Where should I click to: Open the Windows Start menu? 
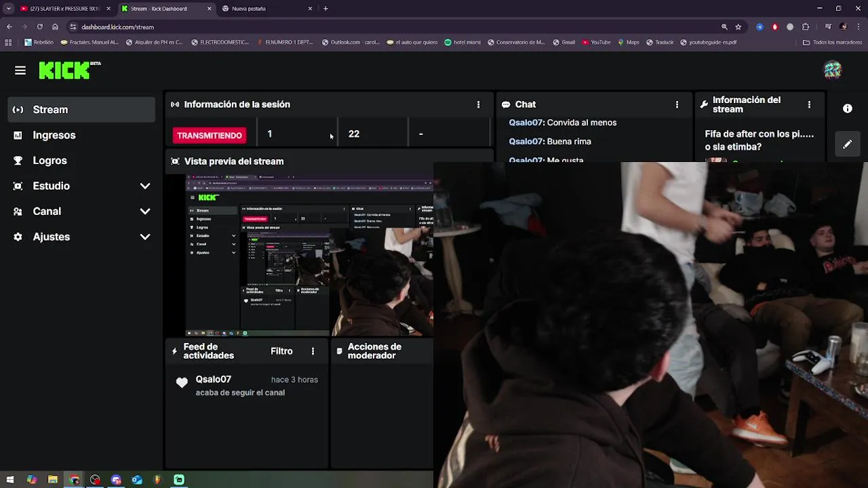pos(10,480)
